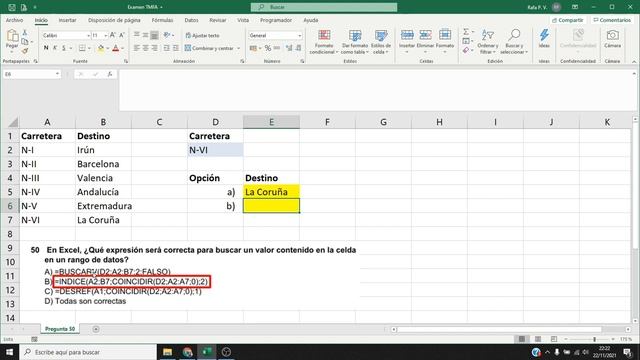Open the Ayuda ribbon tab

(311, 20)
